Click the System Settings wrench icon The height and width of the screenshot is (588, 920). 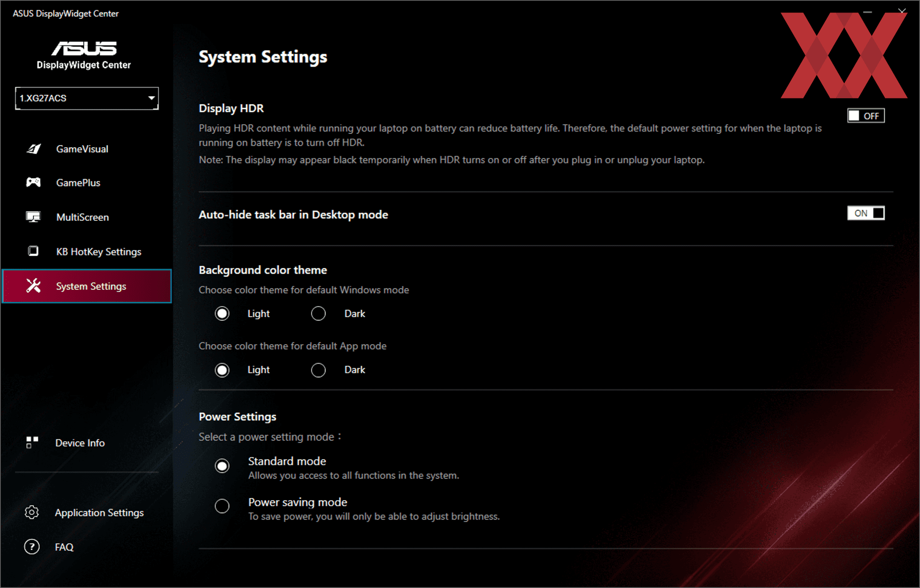[x=33, y=286]
